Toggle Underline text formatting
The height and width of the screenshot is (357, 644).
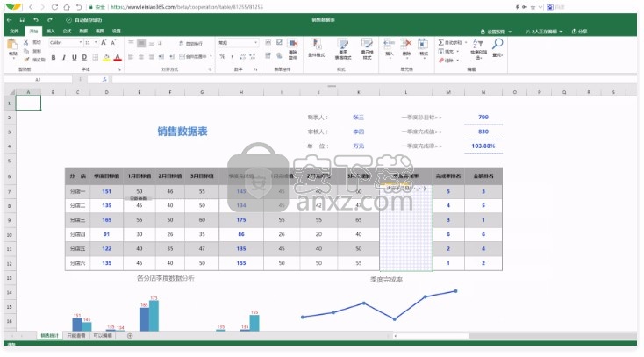[76, 58]
